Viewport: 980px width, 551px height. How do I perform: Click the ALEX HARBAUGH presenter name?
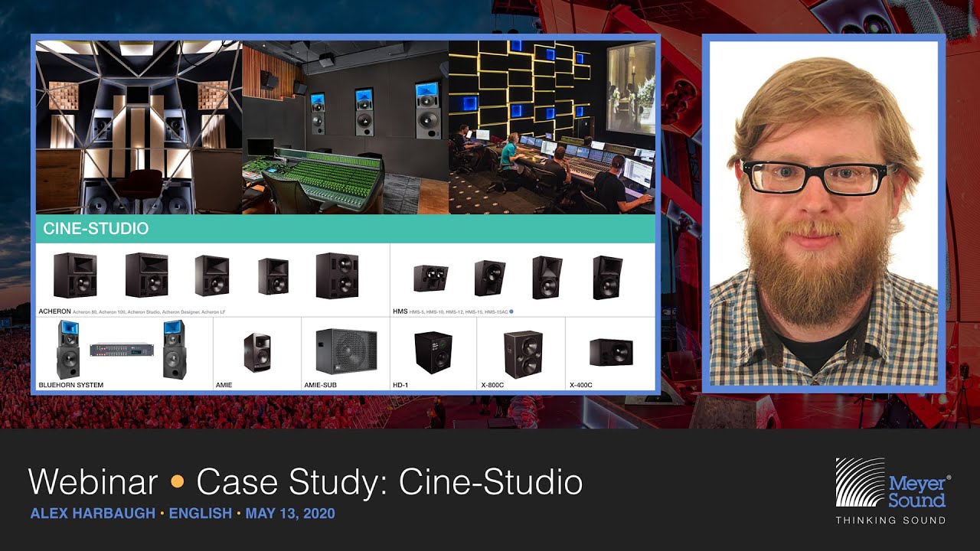(x=93, y=514)
